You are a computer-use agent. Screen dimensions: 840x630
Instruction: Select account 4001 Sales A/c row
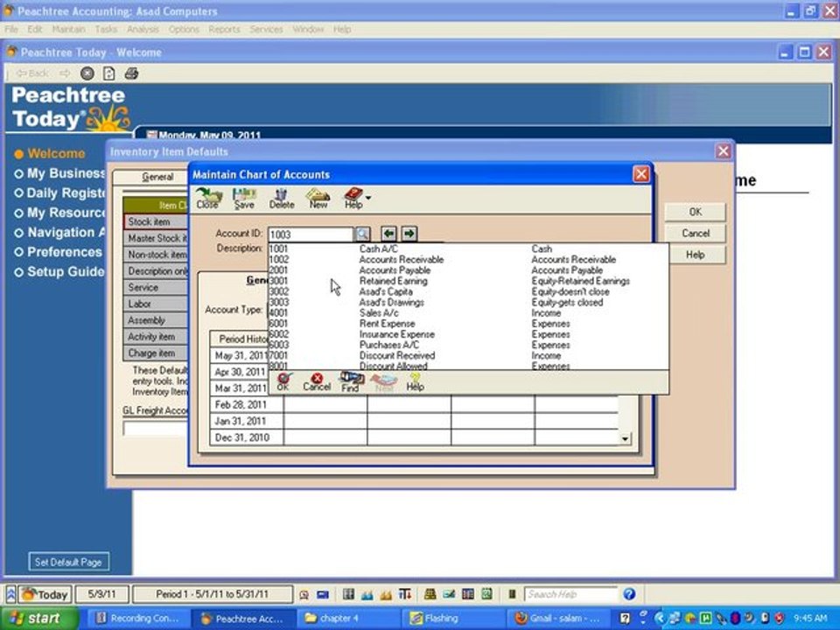coord(468,313)
